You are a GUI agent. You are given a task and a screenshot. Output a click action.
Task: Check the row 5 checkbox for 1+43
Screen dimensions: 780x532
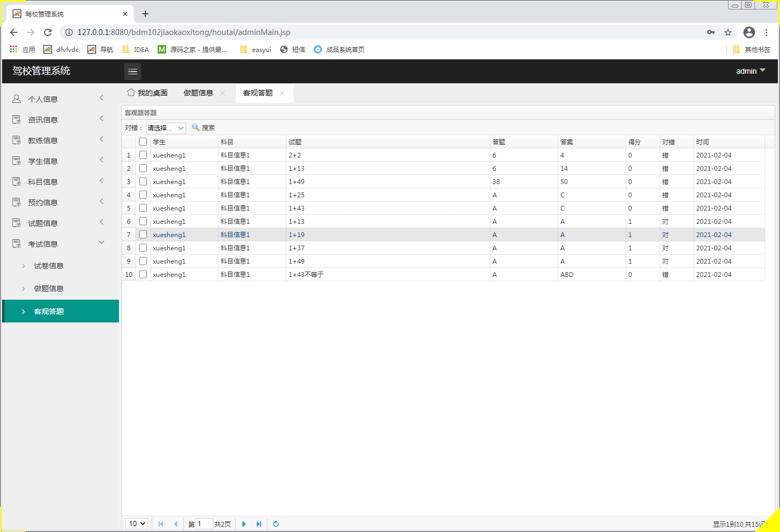point(143,208)
